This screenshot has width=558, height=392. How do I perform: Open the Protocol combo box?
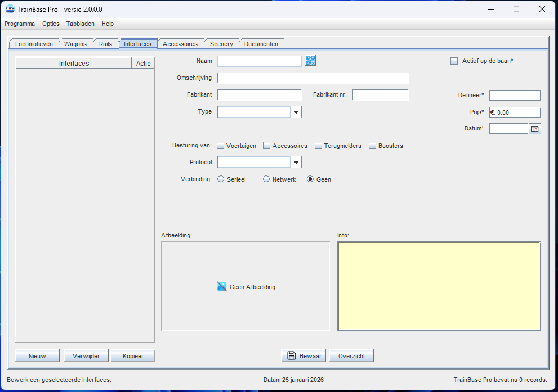tap(296, 163)
